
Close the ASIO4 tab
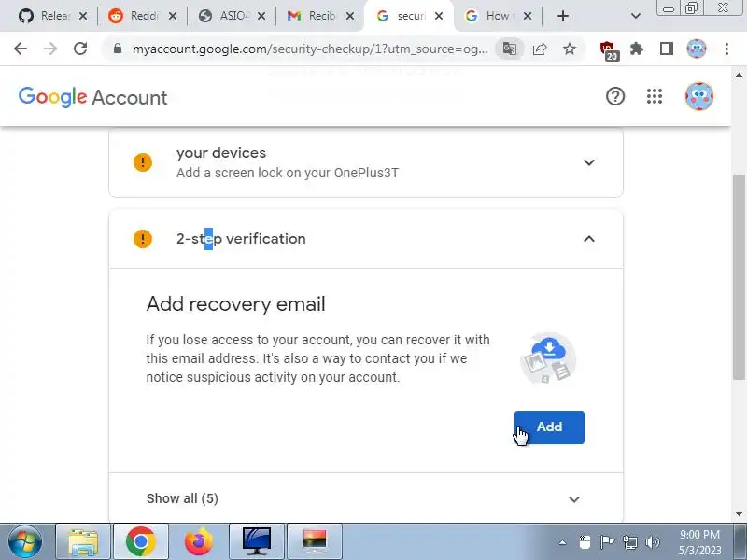261,16
